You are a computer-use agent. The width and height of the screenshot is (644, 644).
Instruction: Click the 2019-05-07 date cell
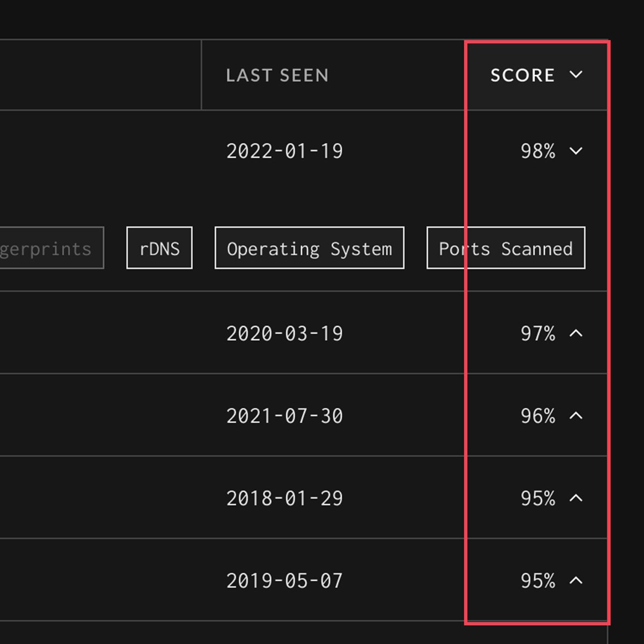(284, 581)
